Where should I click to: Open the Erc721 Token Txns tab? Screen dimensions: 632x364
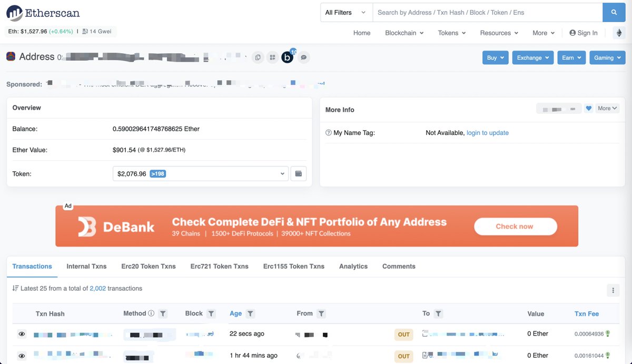pyautogui.click(x=220, y=266)
